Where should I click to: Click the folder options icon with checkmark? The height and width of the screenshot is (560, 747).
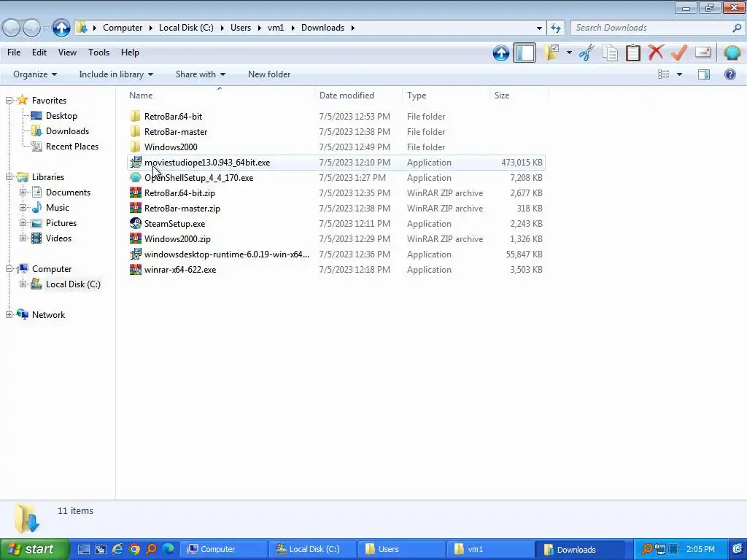(551, 52)
